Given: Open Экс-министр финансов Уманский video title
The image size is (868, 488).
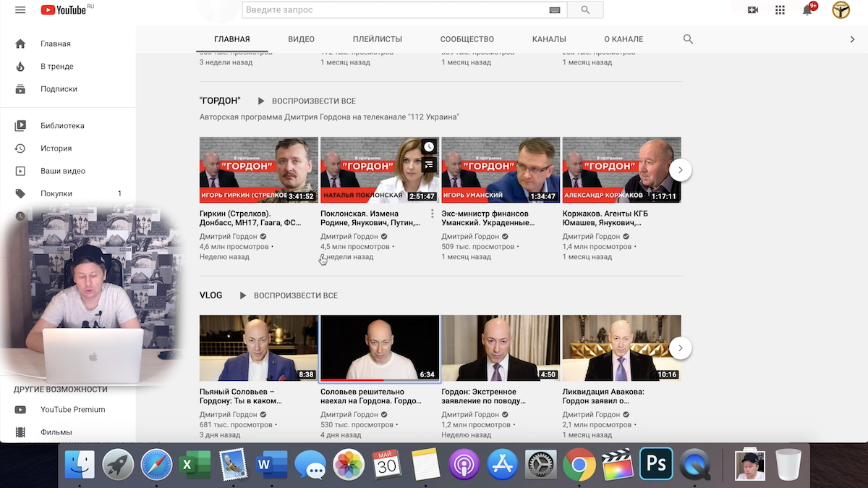Looking at the screenshot, I should click(488, 219).
